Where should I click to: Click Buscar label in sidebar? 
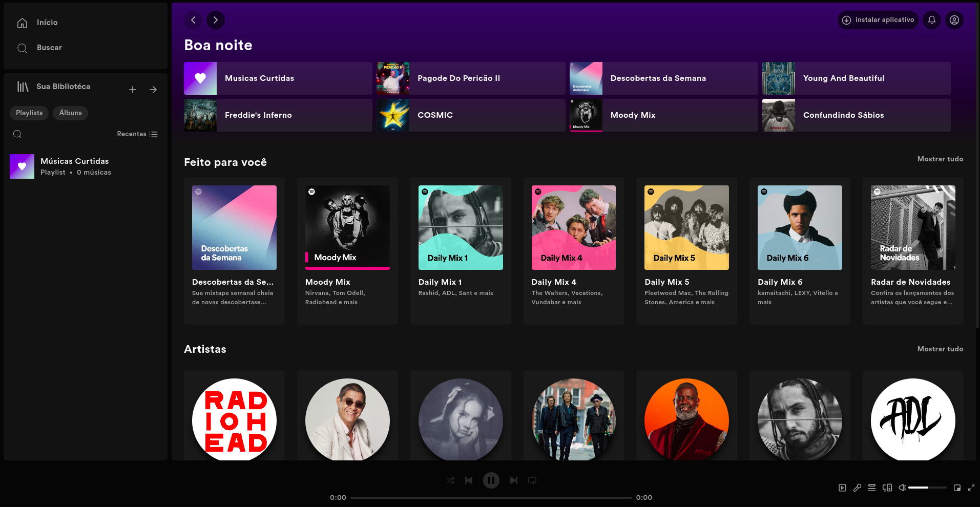click(x=49, y=48)
